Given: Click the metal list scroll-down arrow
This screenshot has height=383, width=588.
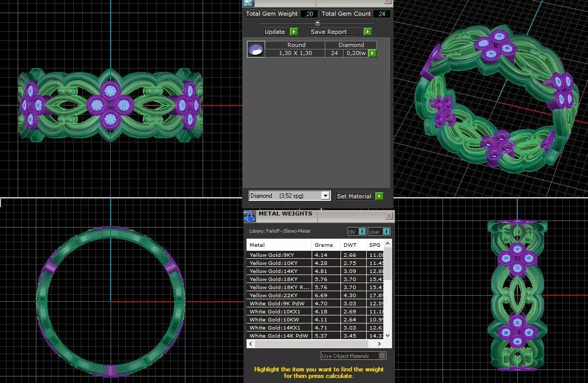Looking at the screenshot, I should tap(388, 336).
